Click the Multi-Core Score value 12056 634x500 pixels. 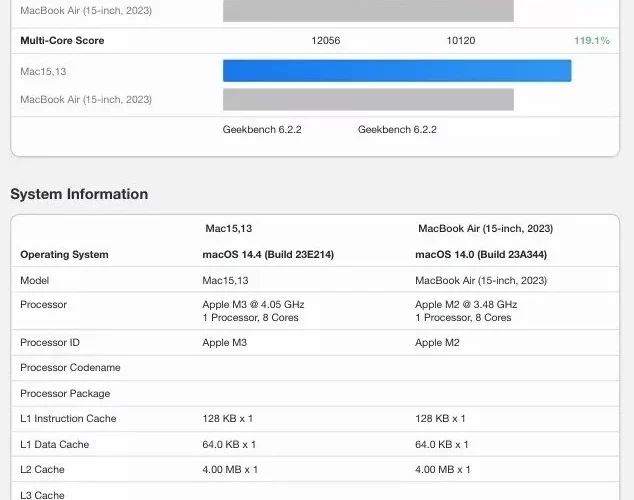(x=325, y=40)
